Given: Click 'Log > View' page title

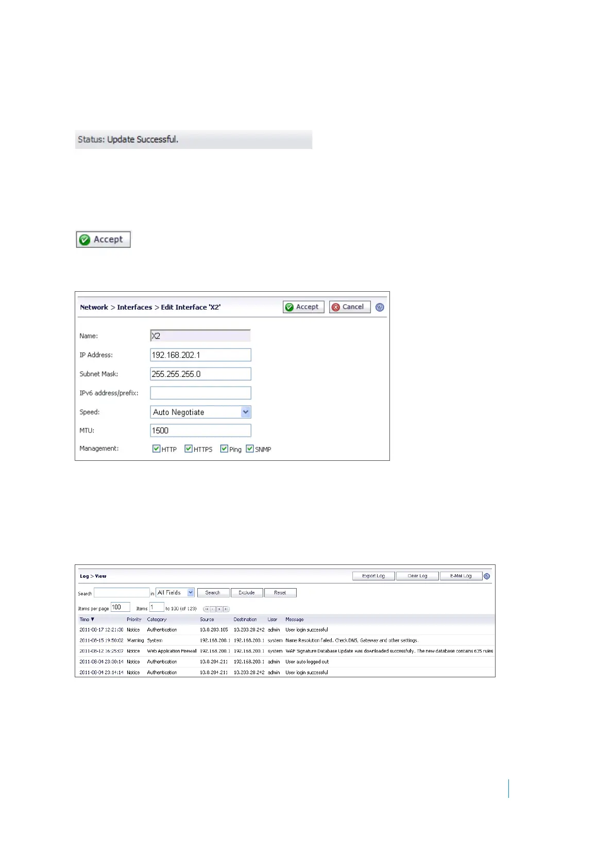Looking at the screenshot, I should [x=93, y=576].
